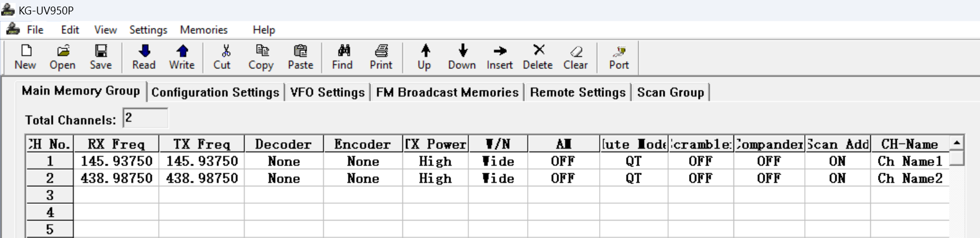Image resolution: width=980 pixels, height=238 pixels.
Task: Open the Memories menu
Action: click(203, 29)
